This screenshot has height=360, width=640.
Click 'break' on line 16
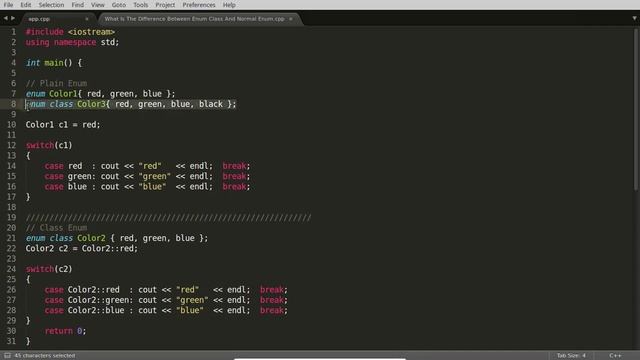(x=234, y=187)
